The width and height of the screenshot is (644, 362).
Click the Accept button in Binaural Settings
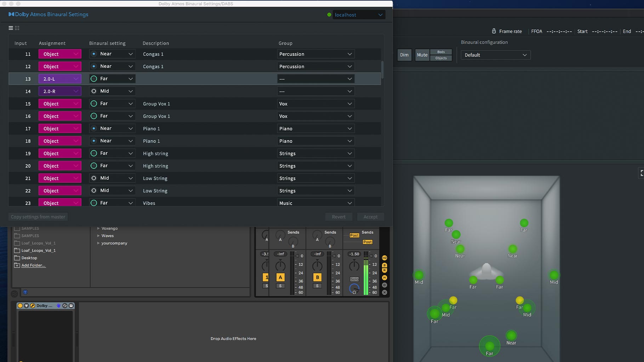[370, 217]
